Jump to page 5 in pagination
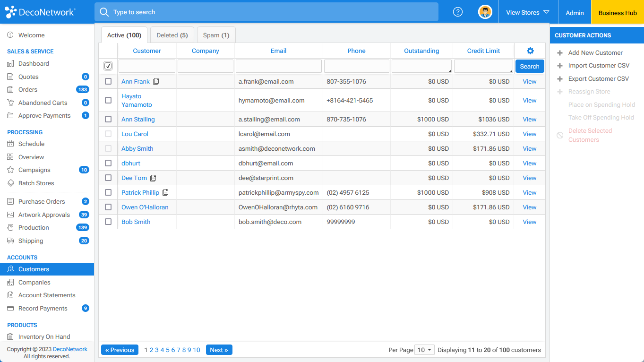 168,350
